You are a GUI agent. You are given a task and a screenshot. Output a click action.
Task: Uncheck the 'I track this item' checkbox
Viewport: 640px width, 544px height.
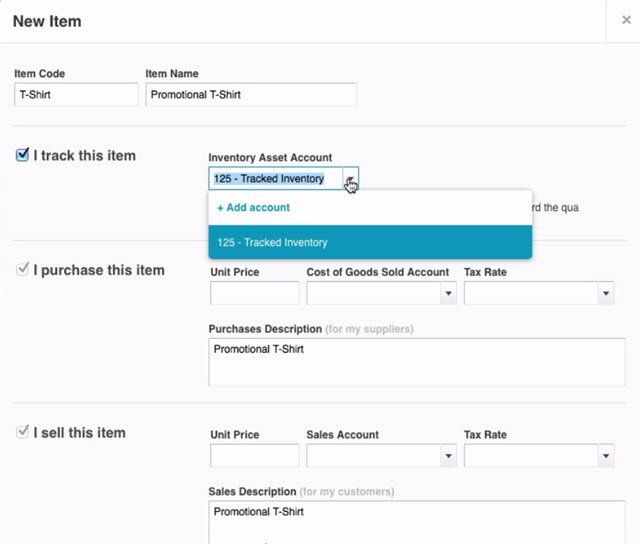tap(22, 155)
